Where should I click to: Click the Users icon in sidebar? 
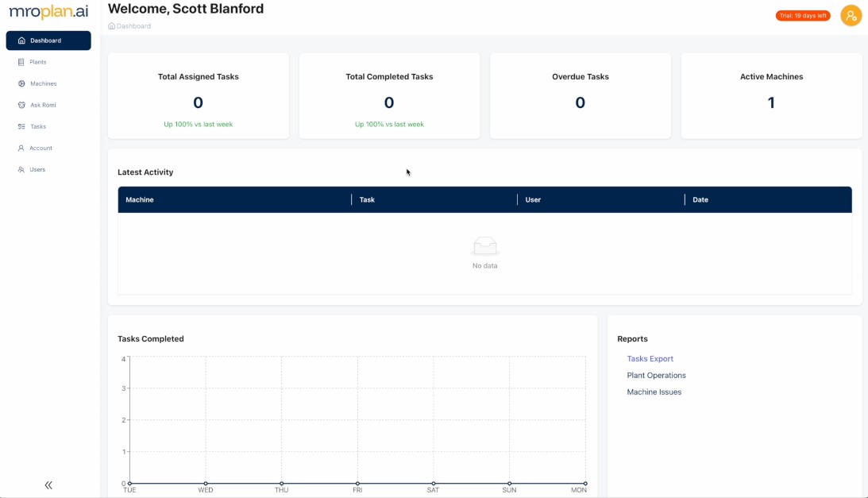pos(21,169)
